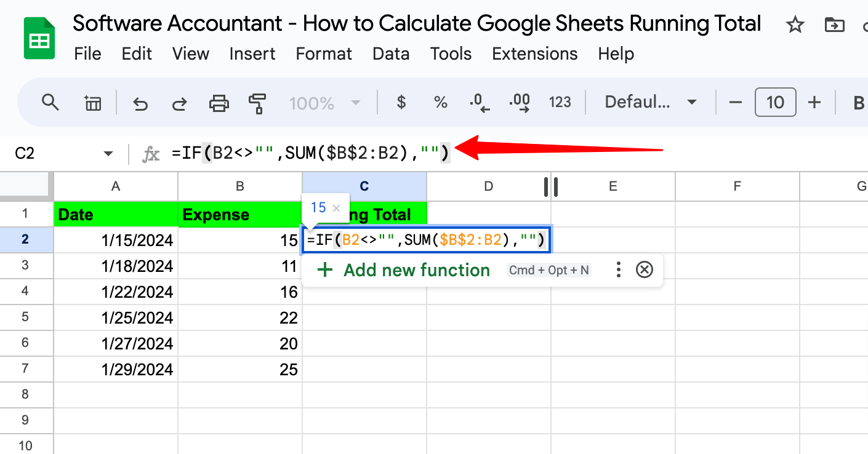Open the Help menu
The width and height of the screenshot is (868, 454).
pyautogui.click(x=616, y=54)
